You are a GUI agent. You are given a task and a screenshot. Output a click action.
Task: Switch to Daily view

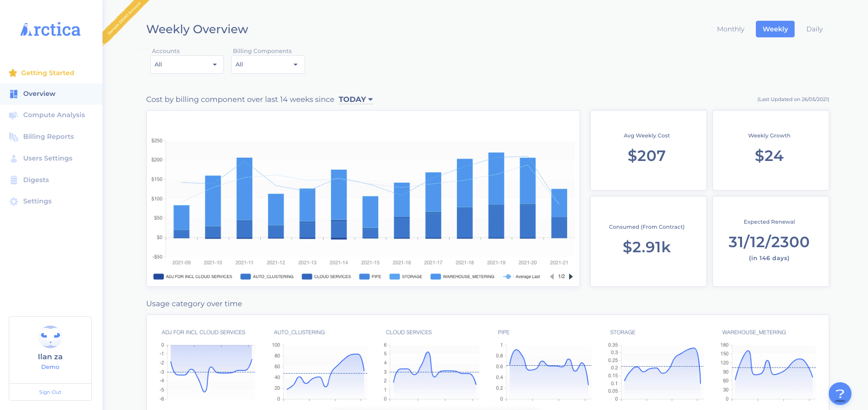pyautogui.click(x=814, y=29)
